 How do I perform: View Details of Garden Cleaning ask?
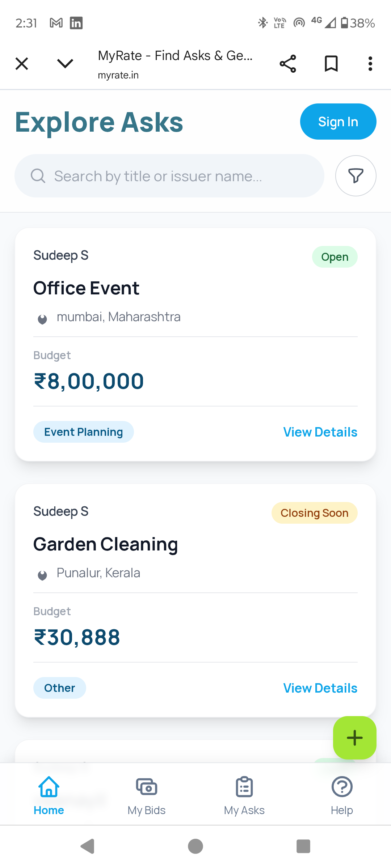click(320, 688)
